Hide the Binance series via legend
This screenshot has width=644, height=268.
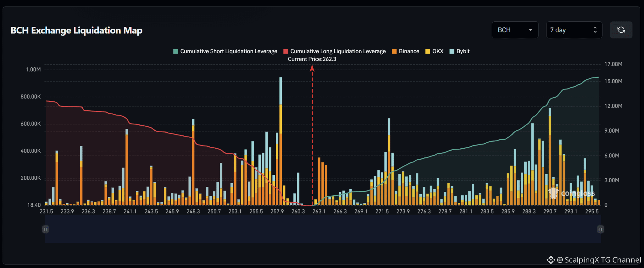406,51
